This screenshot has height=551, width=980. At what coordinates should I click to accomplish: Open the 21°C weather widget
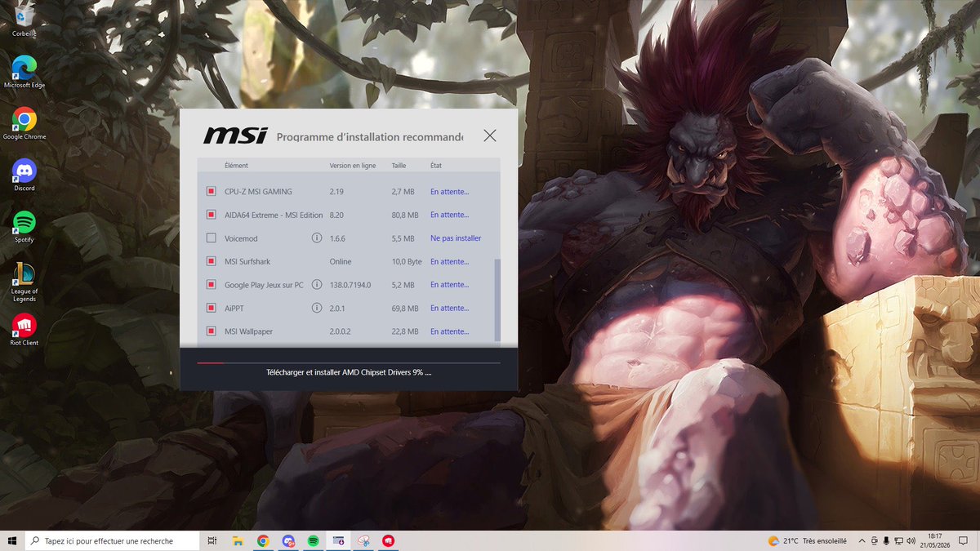click(807, 540)
